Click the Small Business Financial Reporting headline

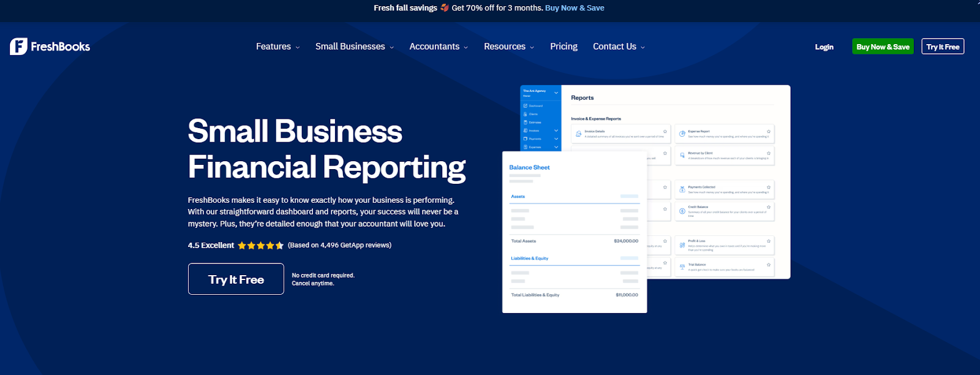coord(326,149)
